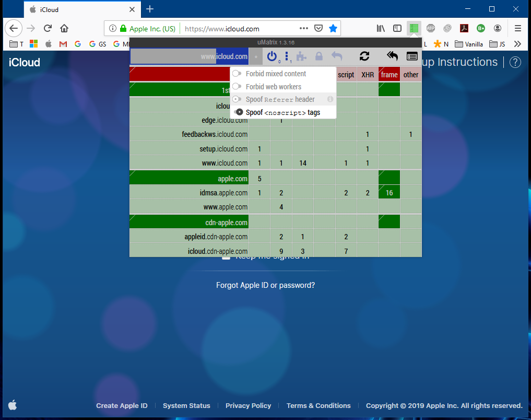Click the Adobe Acrobat extension icon
The height and width of the screenshot is (420, 531).
[464, 28]
